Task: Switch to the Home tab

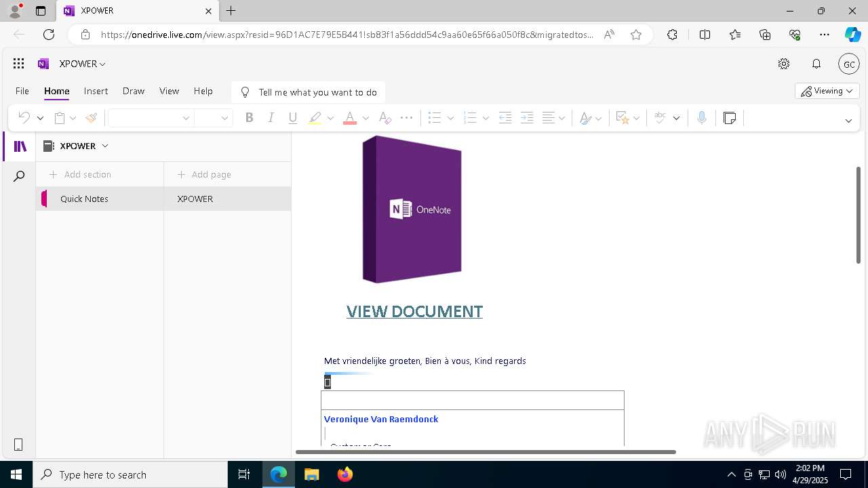Action: click(57, 91)
